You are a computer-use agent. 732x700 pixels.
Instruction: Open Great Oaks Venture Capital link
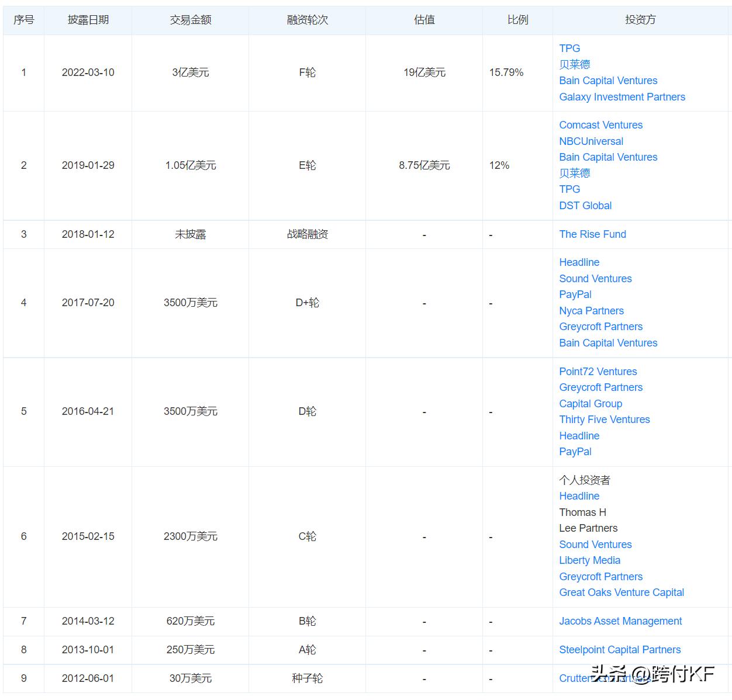coord(621,592)
